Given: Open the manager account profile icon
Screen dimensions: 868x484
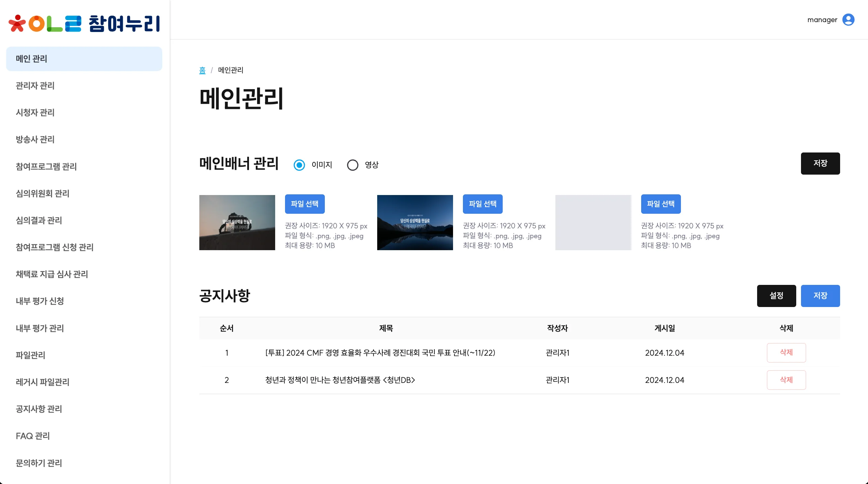Looking at the screenshot, I should [x=848, y=20].
